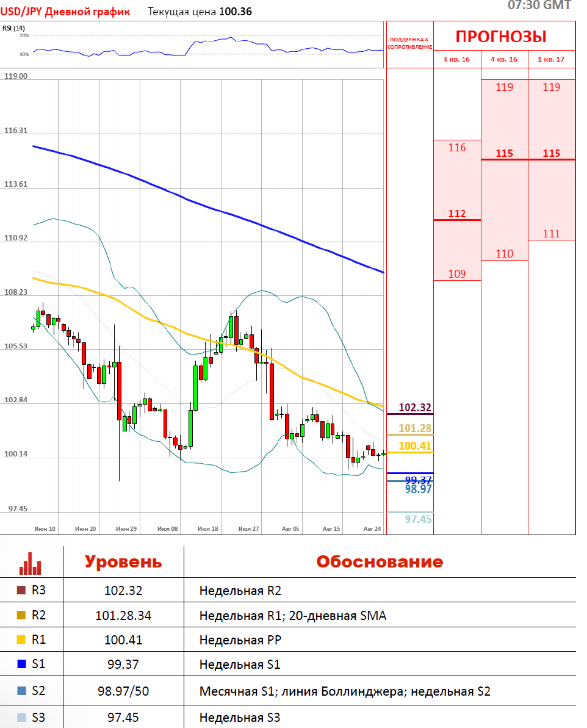
Task: Click the 4 кв. 16 forecast column header
Action: click(504, 59)
